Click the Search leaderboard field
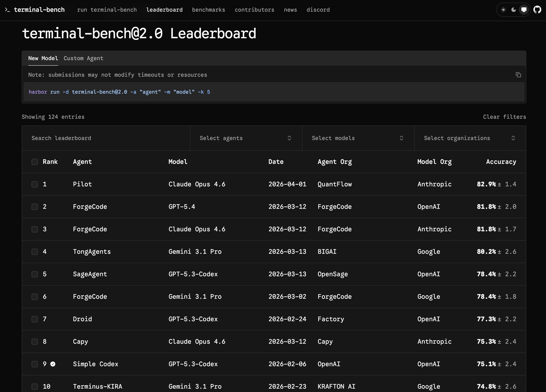This screenshot has height=392, width=546. (106, 138)
